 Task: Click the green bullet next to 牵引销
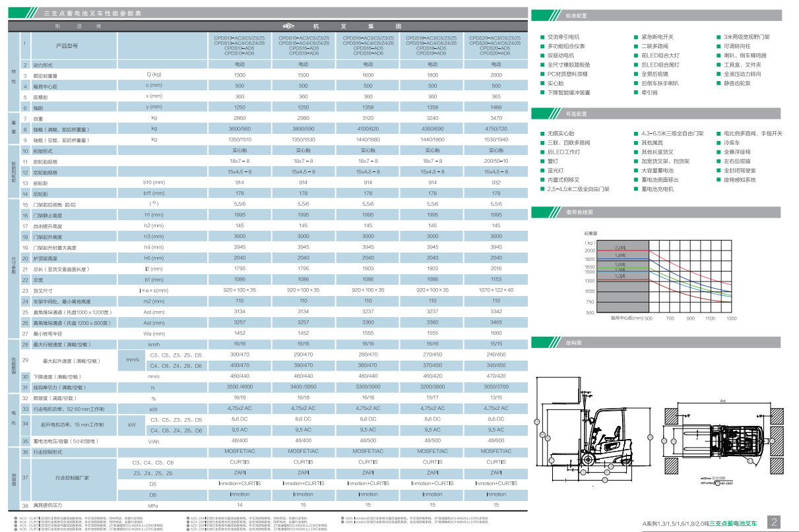(x=635, y=92)
